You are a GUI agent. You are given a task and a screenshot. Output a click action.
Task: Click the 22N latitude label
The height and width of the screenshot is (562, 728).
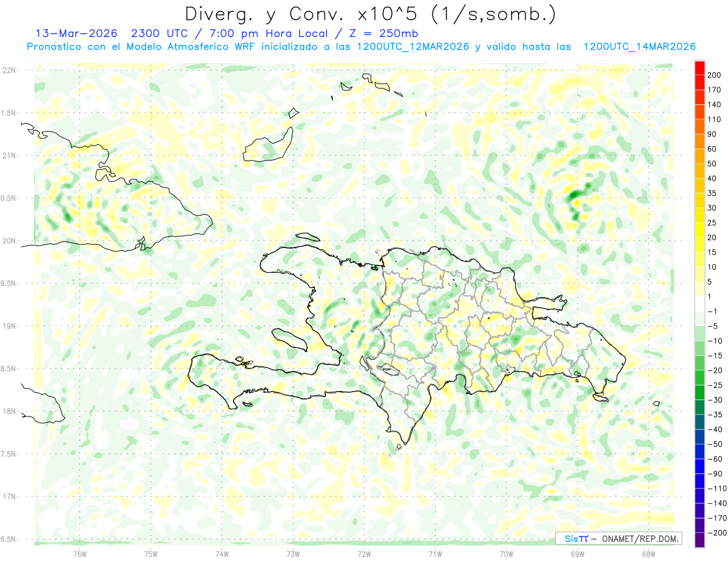pyautogui.click(x=8, y=70)
